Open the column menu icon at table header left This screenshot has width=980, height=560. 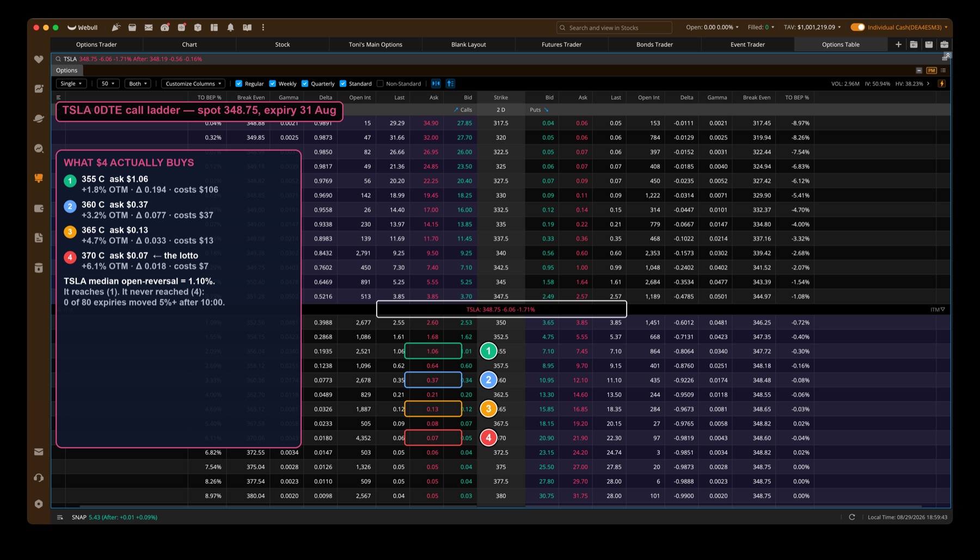coord(58,97)
